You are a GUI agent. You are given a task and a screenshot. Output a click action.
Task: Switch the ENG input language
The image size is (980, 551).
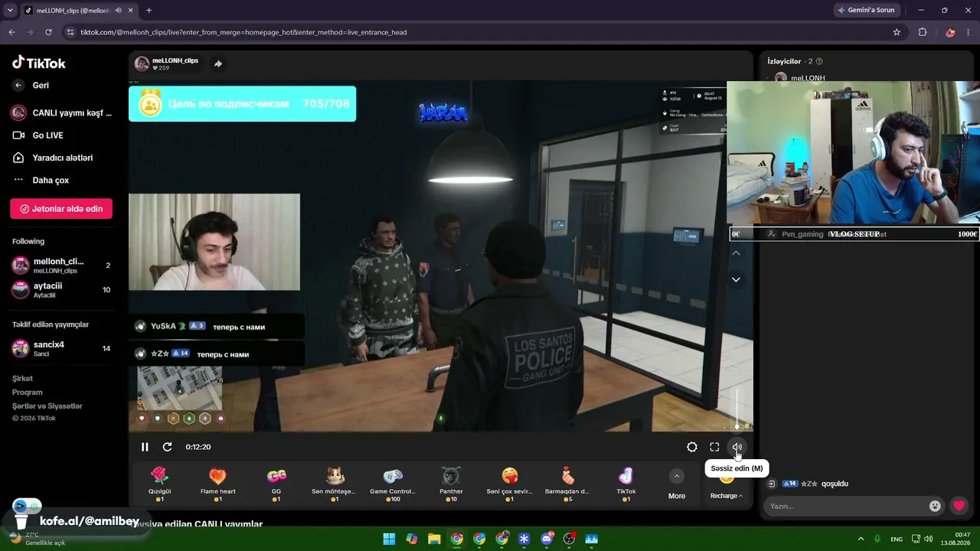(x=897, y=539)
